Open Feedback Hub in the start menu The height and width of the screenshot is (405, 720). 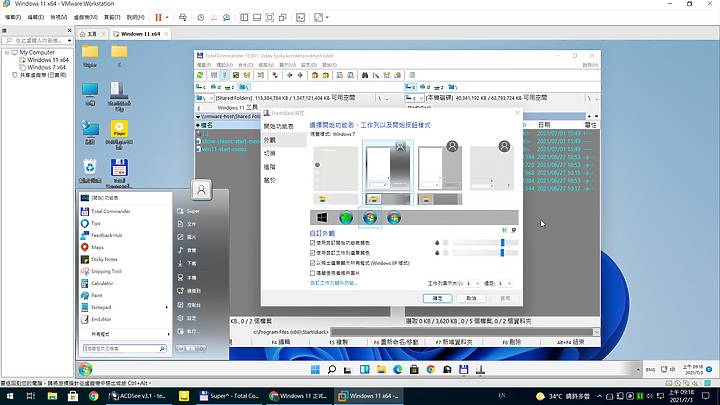coord(106,235)
